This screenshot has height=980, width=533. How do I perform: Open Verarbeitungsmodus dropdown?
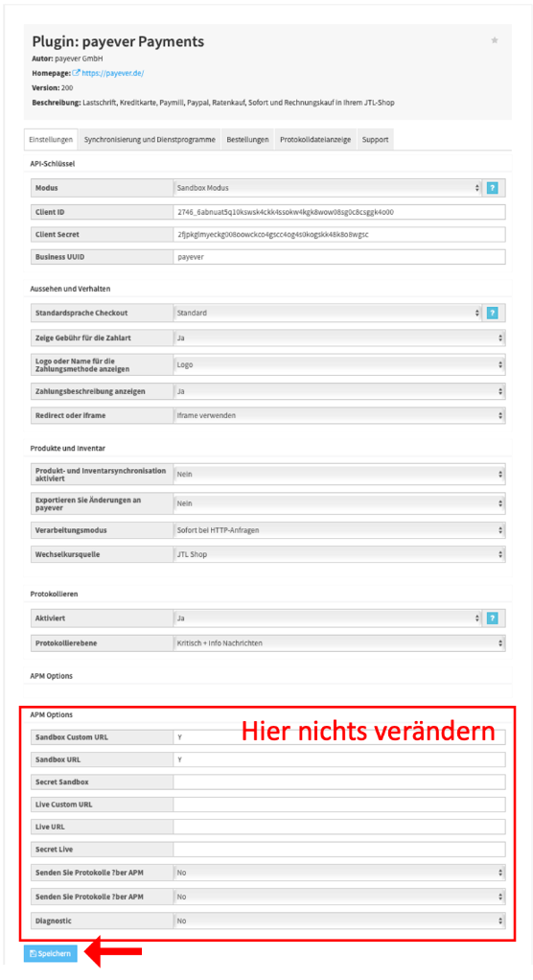339,530
